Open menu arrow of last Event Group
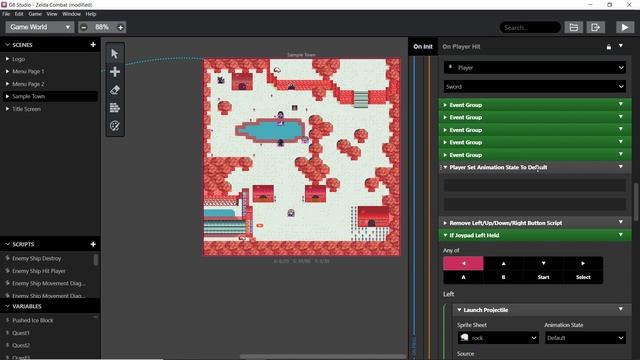The image size is (640, 360). pos(621,154)
